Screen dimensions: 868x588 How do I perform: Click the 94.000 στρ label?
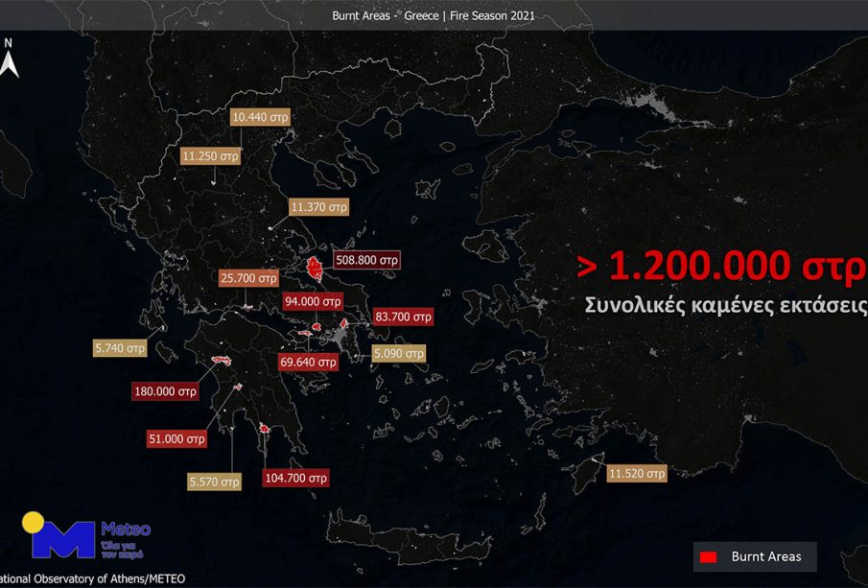coord(313,300)
